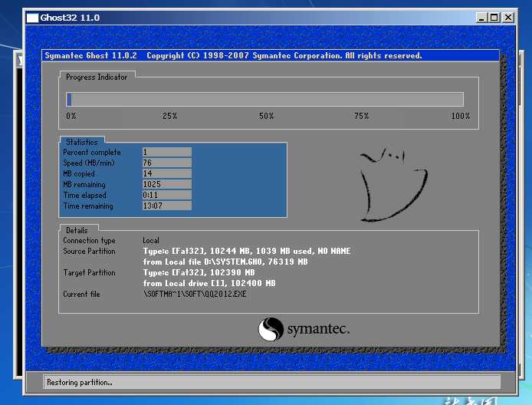
Task: Click the Ghost32 title bar window icon
Action: (32, 18)
